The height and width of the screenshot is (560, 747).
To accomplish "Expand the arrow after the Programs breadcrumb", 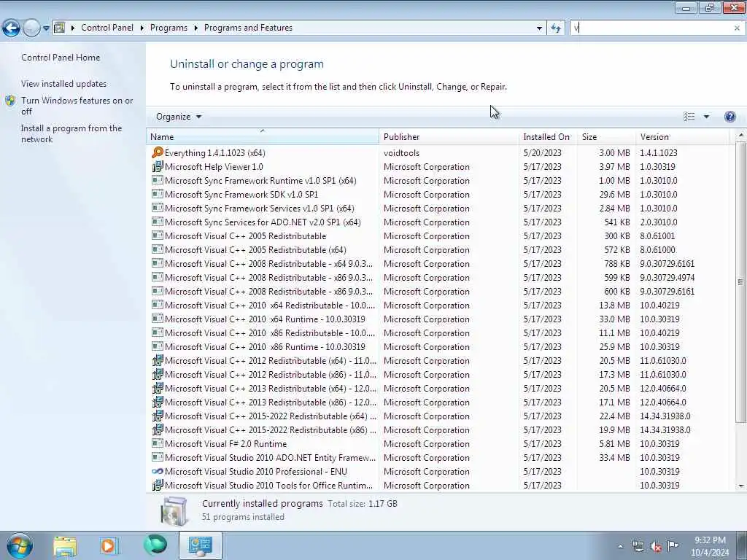I will click(196, 28).
